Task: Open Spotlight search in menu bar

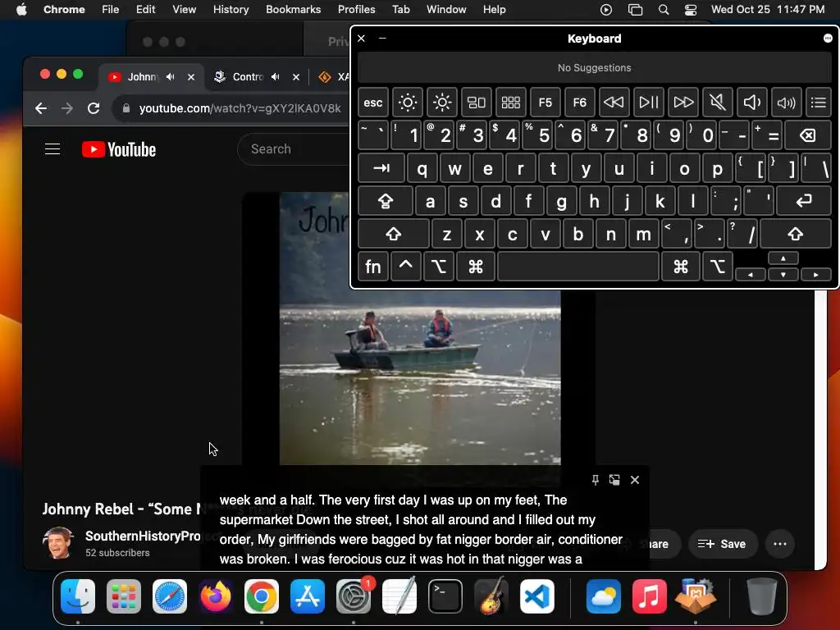Action: (663, 9)
